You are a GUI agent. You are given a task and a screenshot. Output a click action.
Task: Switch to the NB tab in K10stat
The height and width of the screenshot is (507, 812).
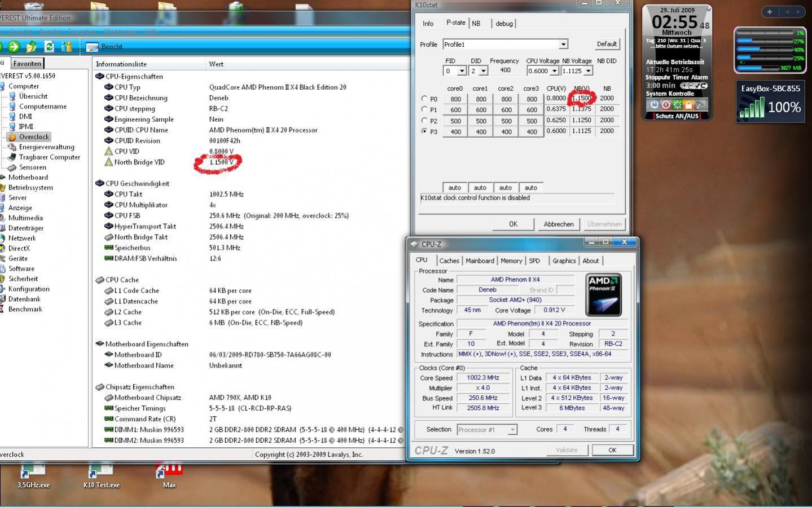476,24
